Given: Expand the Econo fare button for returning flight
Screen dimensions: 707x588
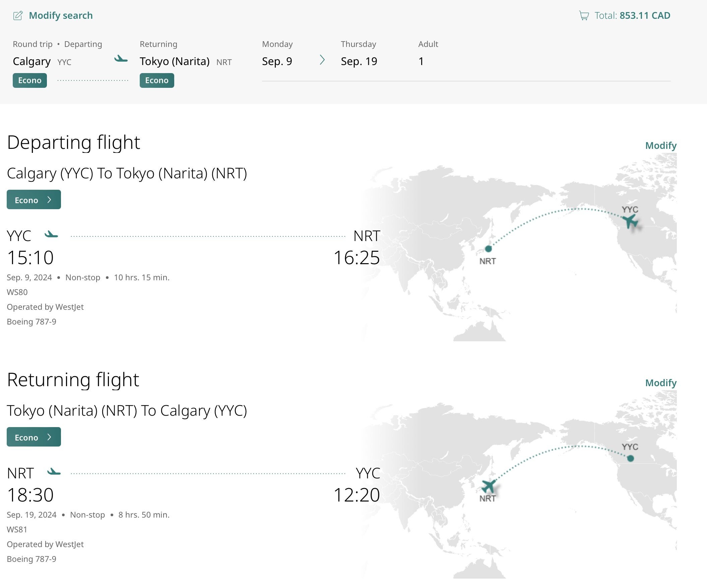Looking at the screenshot, I should click(x=34, y=437).
